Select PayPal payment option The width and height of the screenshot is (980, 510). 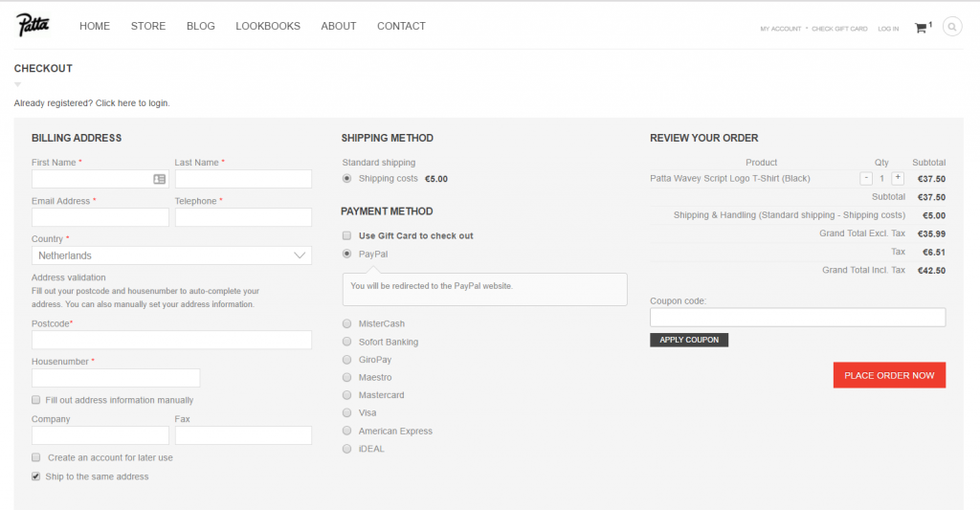[x=346, y=254]
